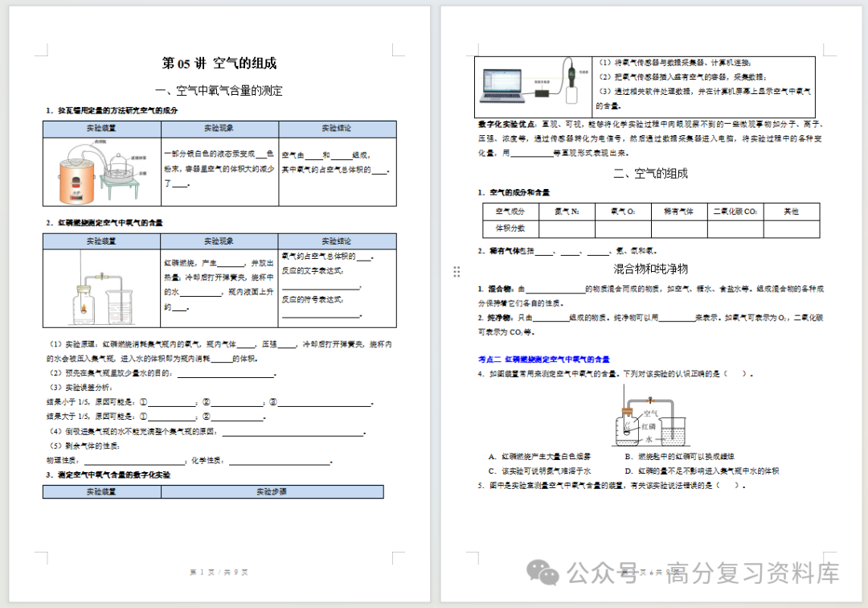The width and height of the screenshot is (868, 608).
Task: Click the page footer 第 1 页 / 共 9 页
Action: [219, 572]
